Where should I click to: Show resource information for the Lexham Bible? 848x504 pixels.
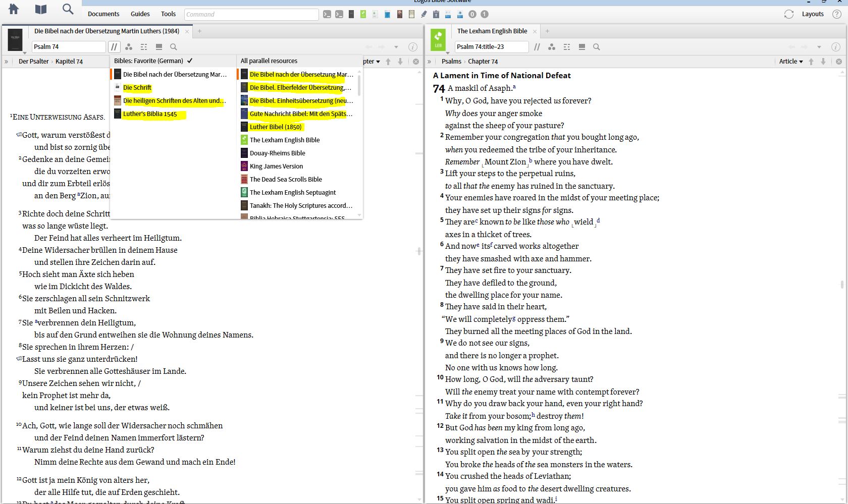point(836,47)
